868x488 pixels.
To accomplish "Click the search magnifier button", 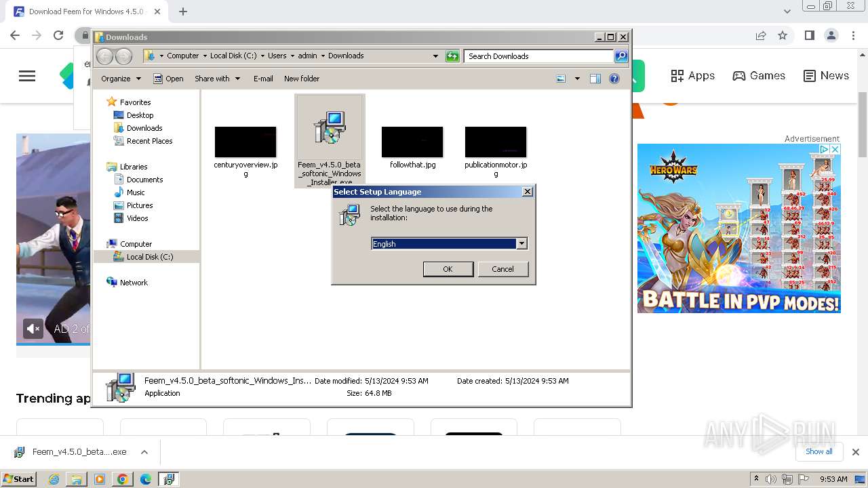I will [x=621, y=56].
